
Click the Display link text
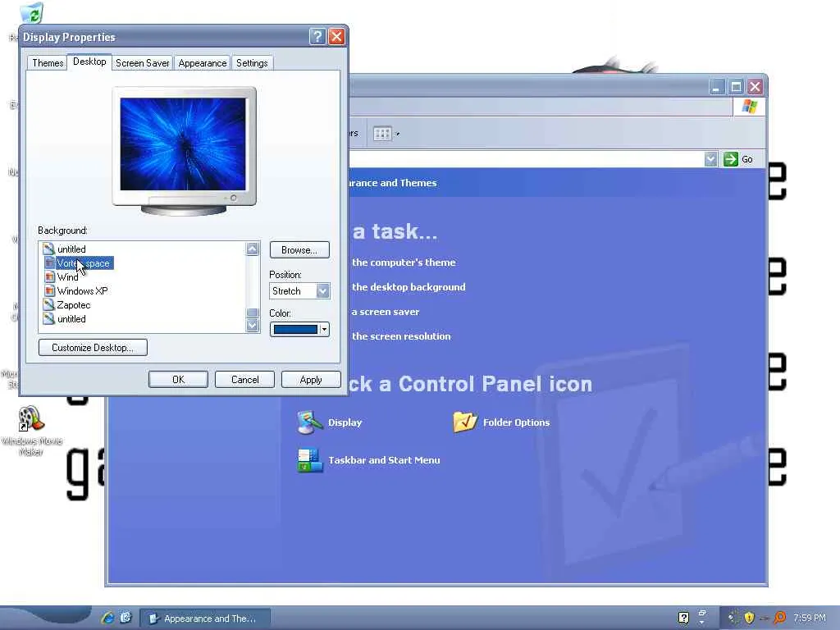(x=345, y=422)
